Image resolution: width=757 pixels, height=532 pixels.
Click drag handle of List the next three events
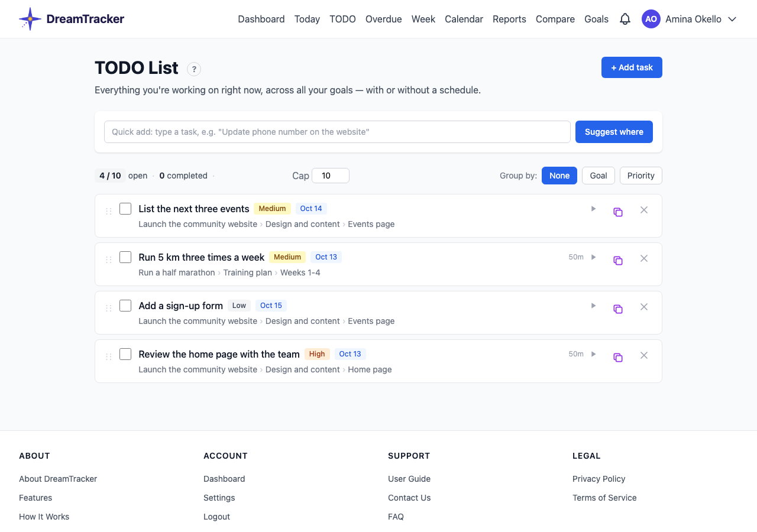click(109, 211)
